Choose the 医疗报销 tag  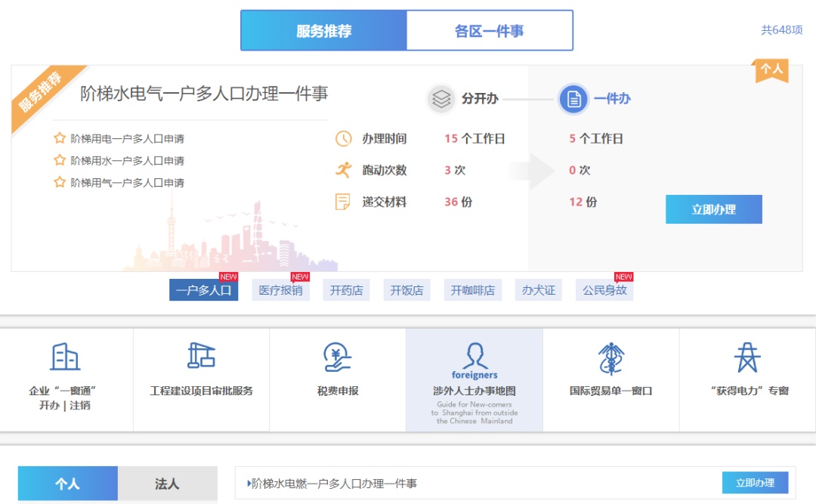coord(280,290)
